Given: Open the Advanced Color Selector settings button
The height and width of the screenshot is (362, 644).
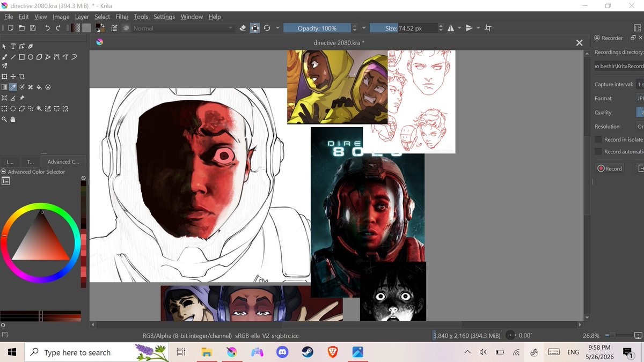Looking at the screenshot, I should click(x=6, y=181).
